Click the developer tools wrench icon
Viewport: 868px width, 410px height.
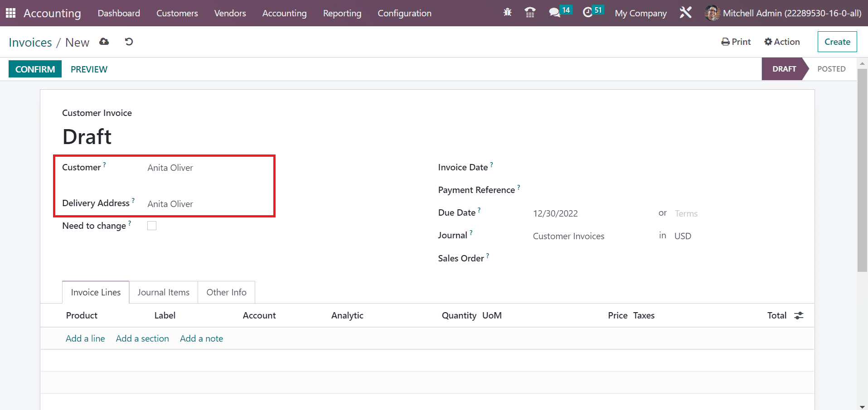[x=686, y=12]
